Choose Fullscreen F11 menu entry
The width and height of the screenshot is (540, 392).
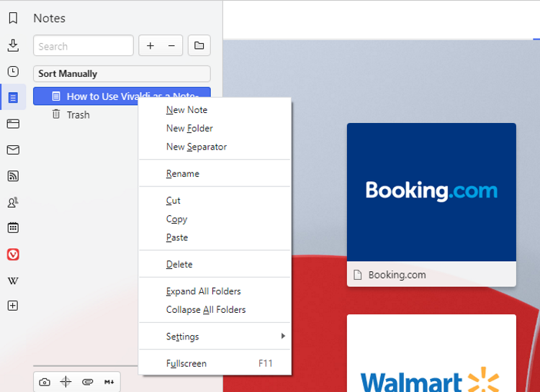coord(215,363)
